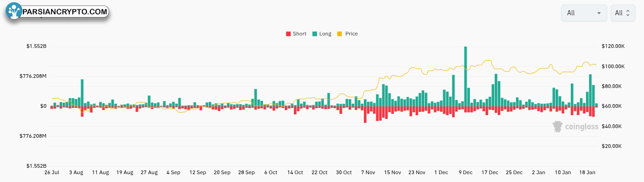Click the red Short legend swatch
The image size is (644, 182).
(x=288, y=34)
